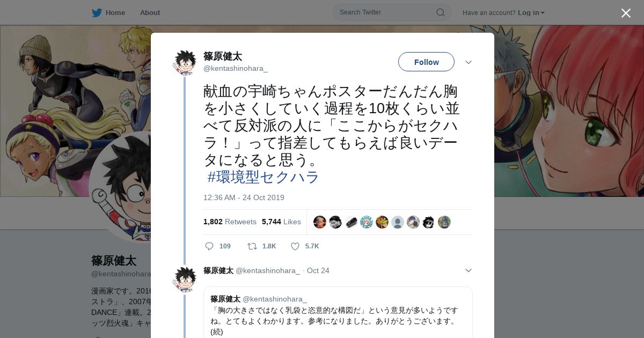Like the tweet with the heart icon

coord(295,246)
